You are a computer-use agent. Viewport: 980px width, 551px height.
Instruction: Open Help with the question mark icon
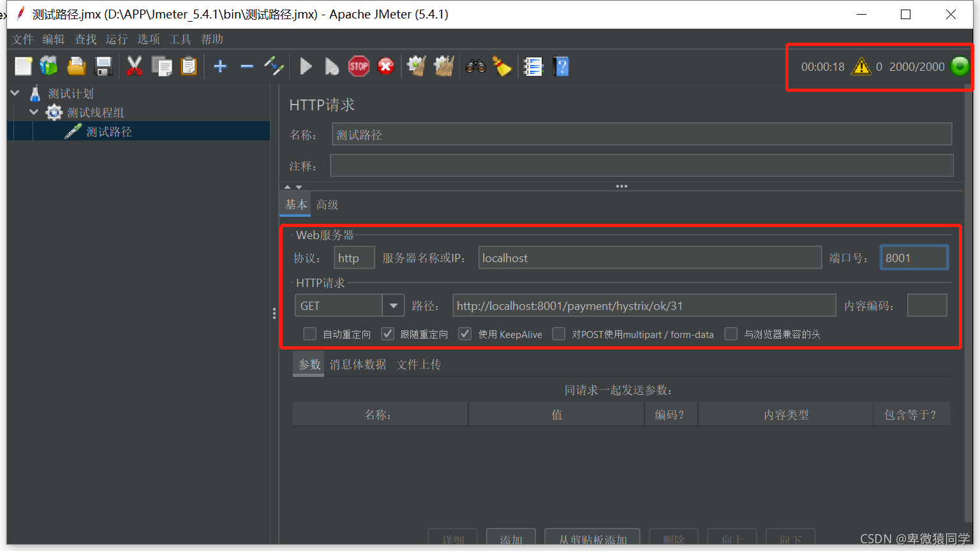[x=561, y=66]
